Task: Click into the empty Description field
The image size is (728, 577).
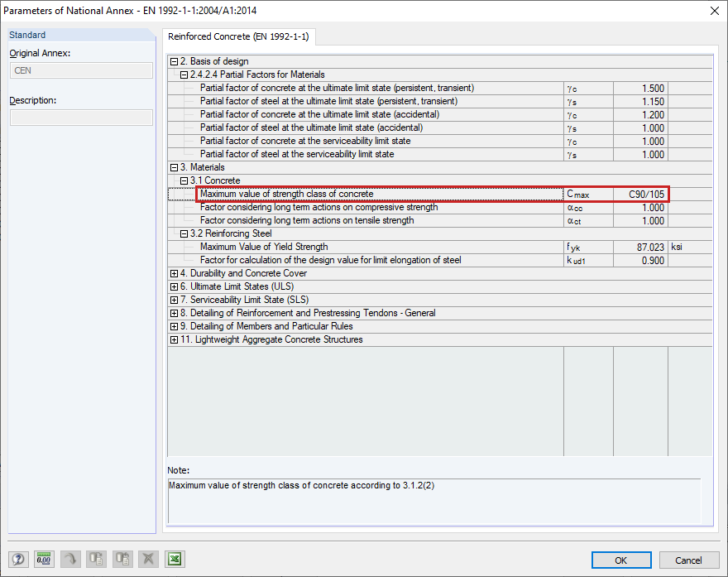Action: (81, 118)
